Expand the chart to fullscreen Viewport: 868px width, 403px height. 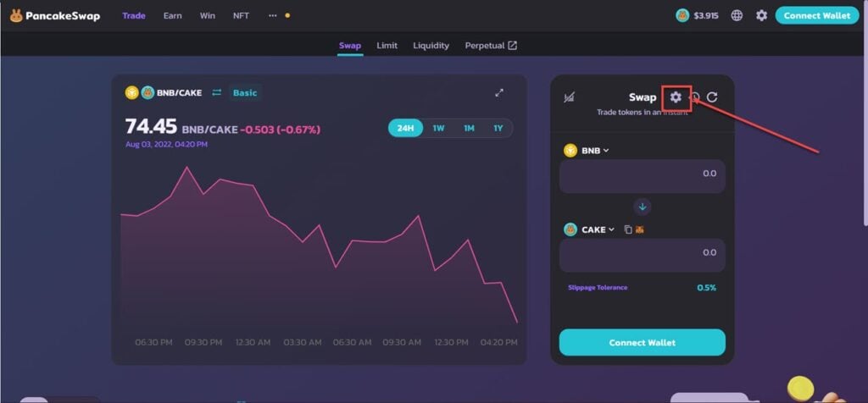[x=498, y=93]
